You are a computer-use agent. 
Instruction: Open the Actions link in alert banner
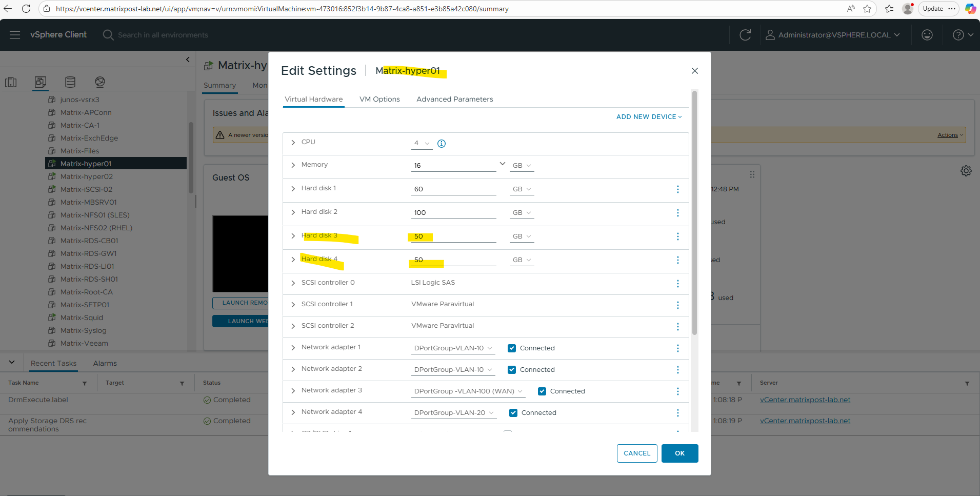tap(950, 135)
